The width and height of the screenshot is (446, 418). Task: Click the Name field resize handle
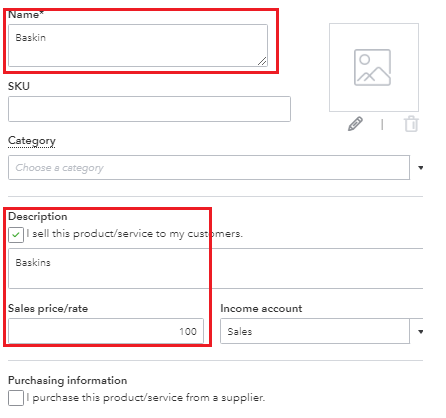click(x=262, y=61)
